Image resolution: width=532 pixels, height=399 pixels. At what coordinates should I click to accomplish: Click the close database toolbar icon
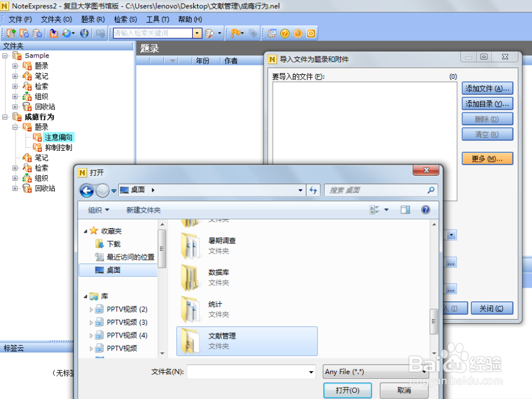click(37, 33)
